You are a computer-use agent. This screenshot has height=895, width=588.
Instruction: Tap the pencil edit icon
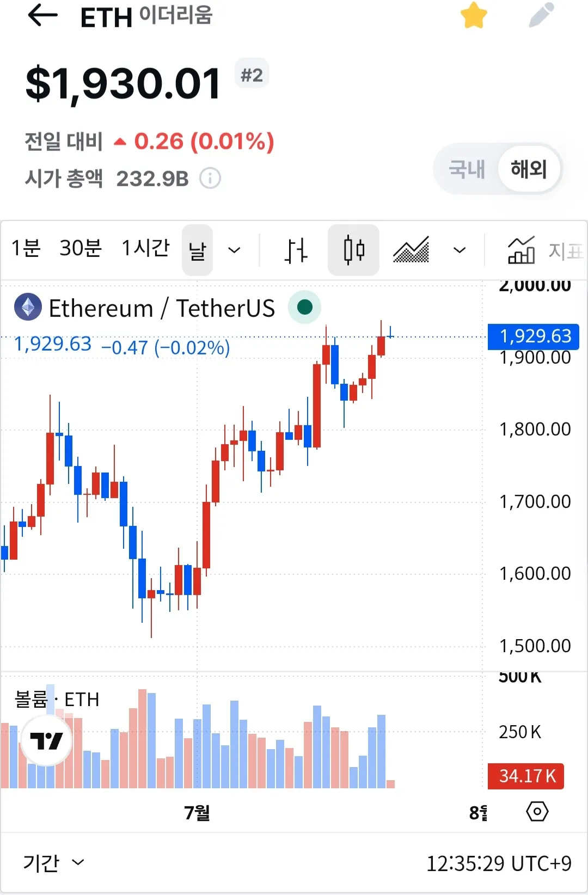coord(541,15)
